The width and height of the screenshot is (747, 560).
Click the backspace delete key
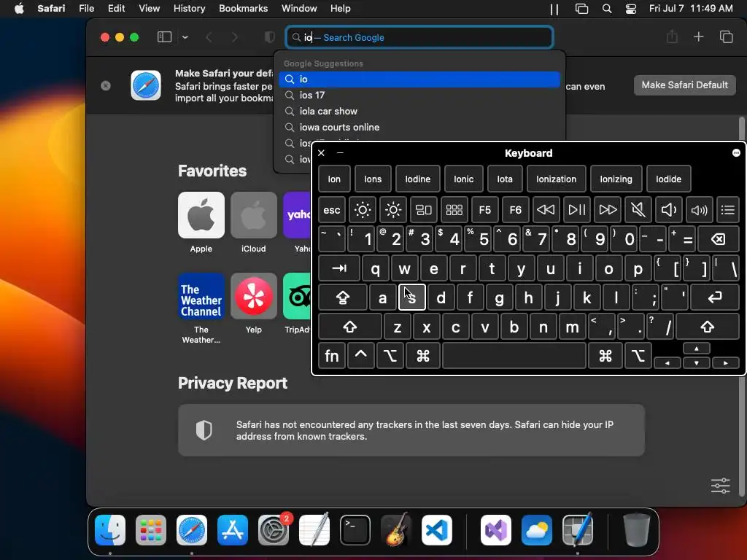719,239
